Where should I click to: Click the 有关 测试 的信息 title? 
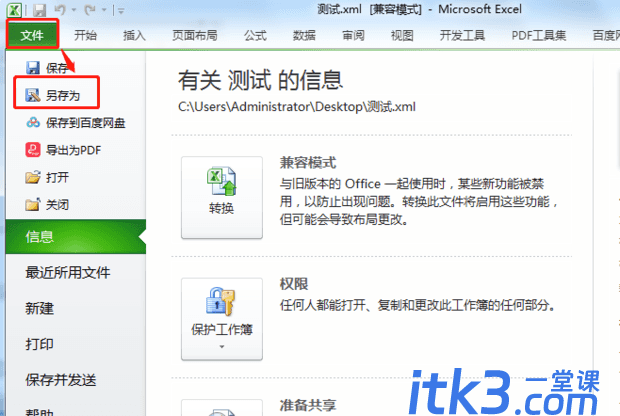[260, 80]
